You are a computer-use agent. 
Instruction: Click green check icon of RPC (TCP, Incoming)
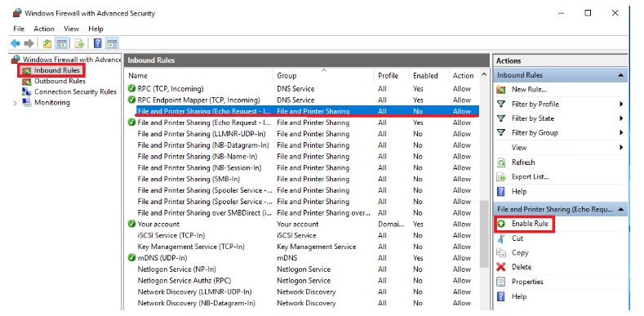coord(132,88)
